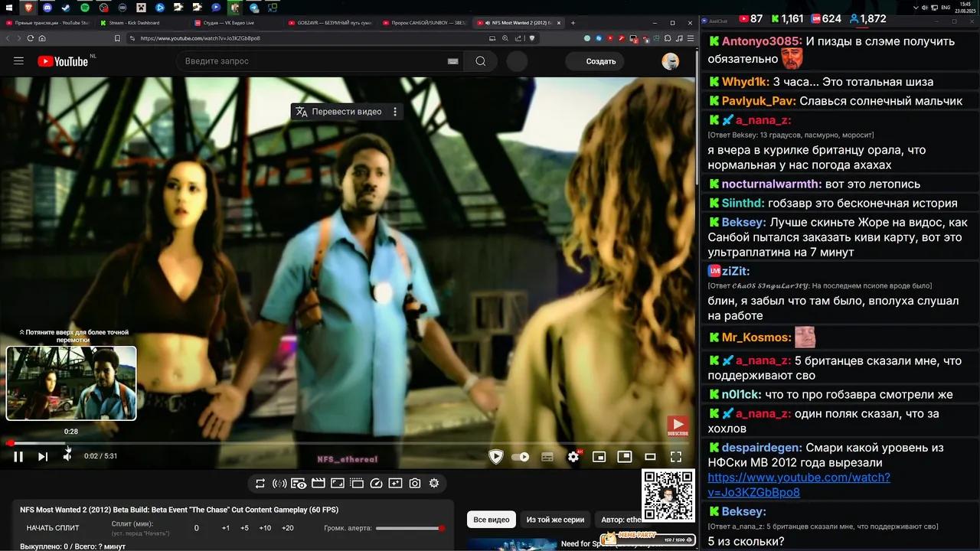Click the frame-with-corners icon under the player

337,484
